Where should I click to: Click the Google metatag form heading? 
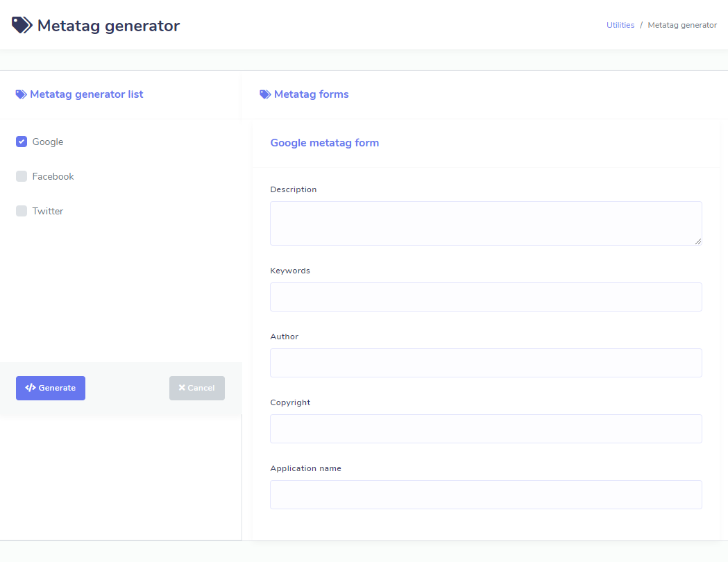(324, 143)
